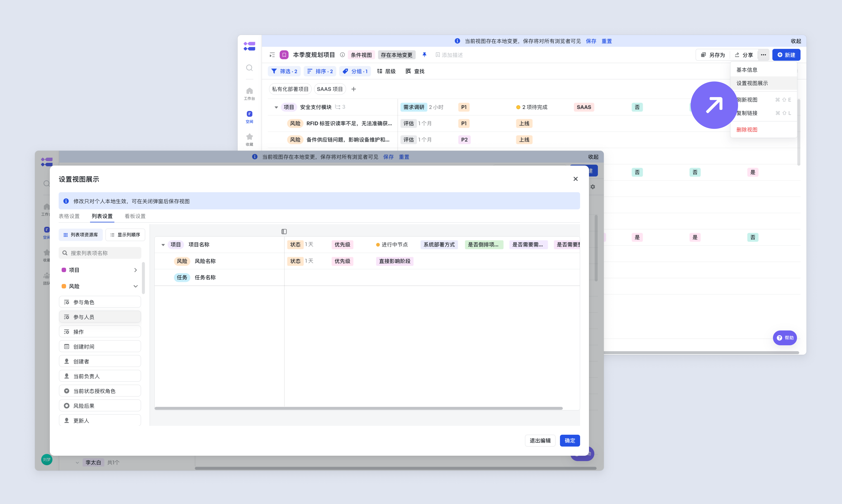Click the 帮助 help button in back window
Viewport: 842px width, 504px height.
pos(785,338)
